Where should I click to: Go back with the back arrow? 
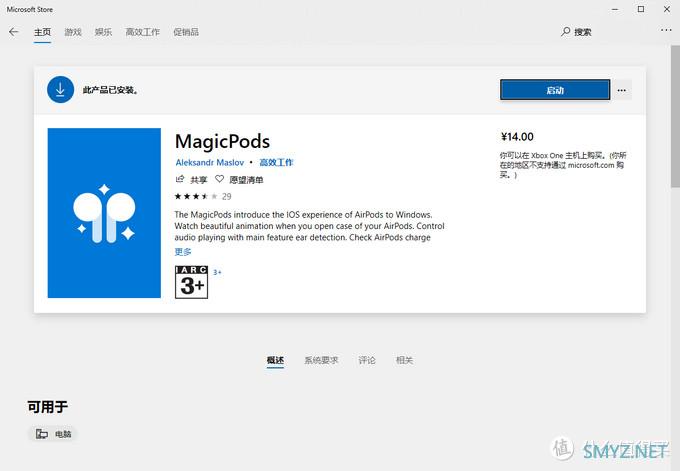(14, 32)
